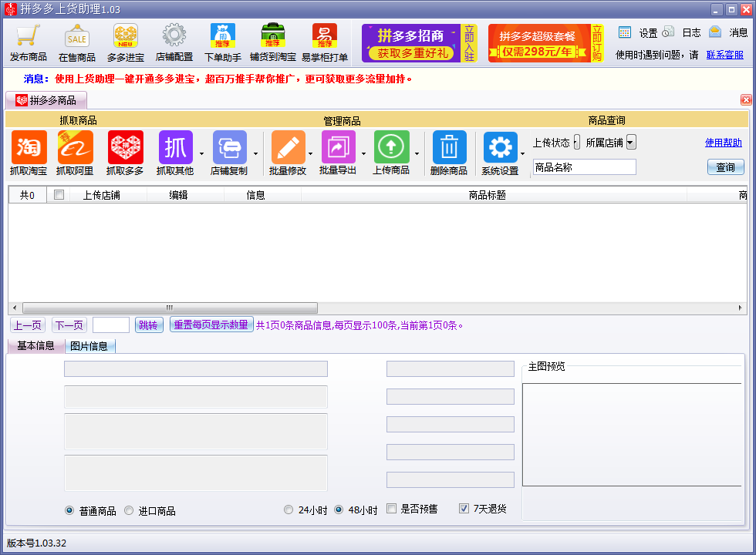The width and height of the screenshot is (756, 555).
Task: Click 重置每页显示数量 button
Action: [211, 325]
